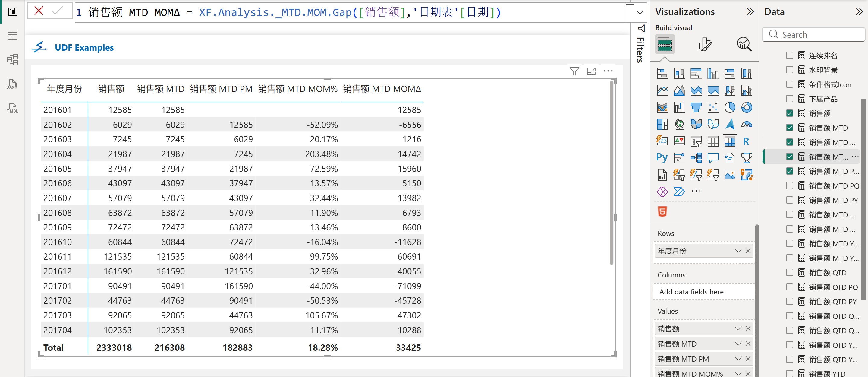Open Focus mode for the matrix visual
This screenshot has height=377, width=868.
(x=591, y=71)
